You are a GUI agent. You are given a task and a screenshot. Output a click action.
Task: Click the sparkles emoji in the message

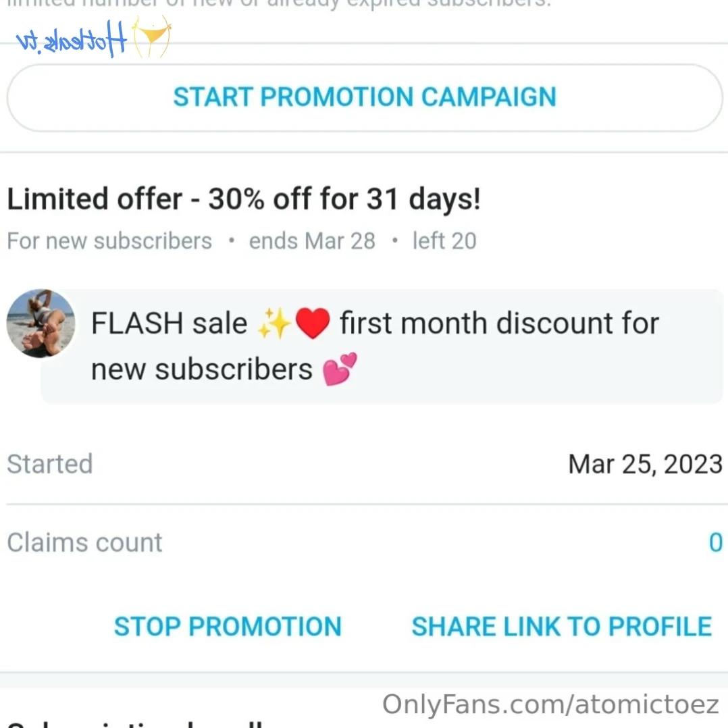pyautogui.click(x=274, y=324)
